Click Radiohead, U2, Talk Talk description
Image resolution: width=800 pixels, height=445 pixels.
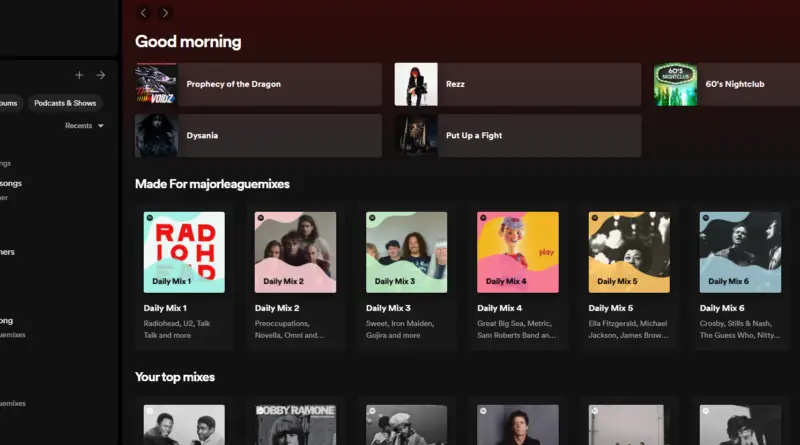coord(177,329)
